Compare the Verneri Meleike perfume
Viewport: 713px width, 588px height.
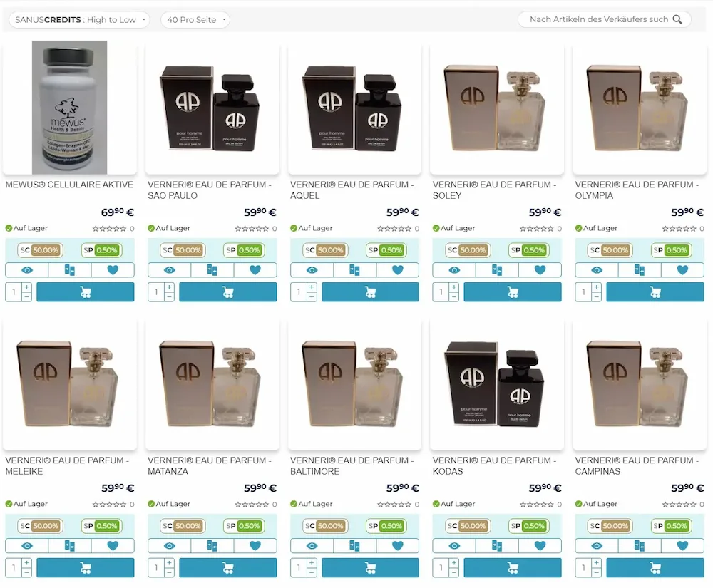[x=70, y=545]
